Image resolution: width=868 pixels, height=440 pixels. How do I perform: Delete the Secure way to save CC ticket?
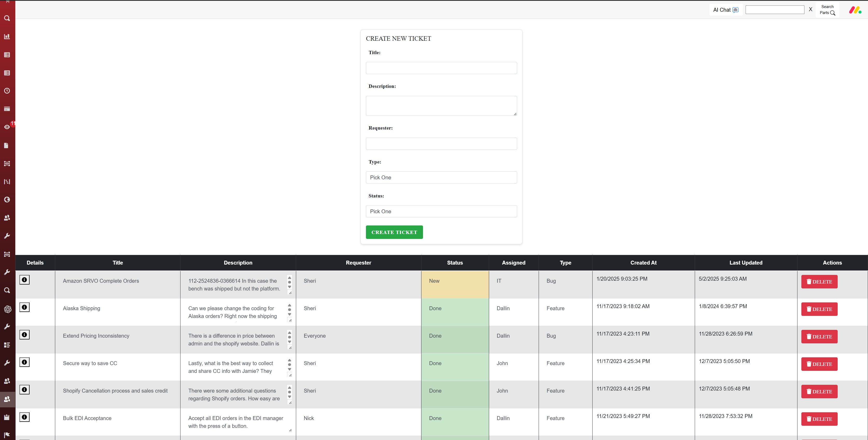pyautogui.click(x=819, y=364)
